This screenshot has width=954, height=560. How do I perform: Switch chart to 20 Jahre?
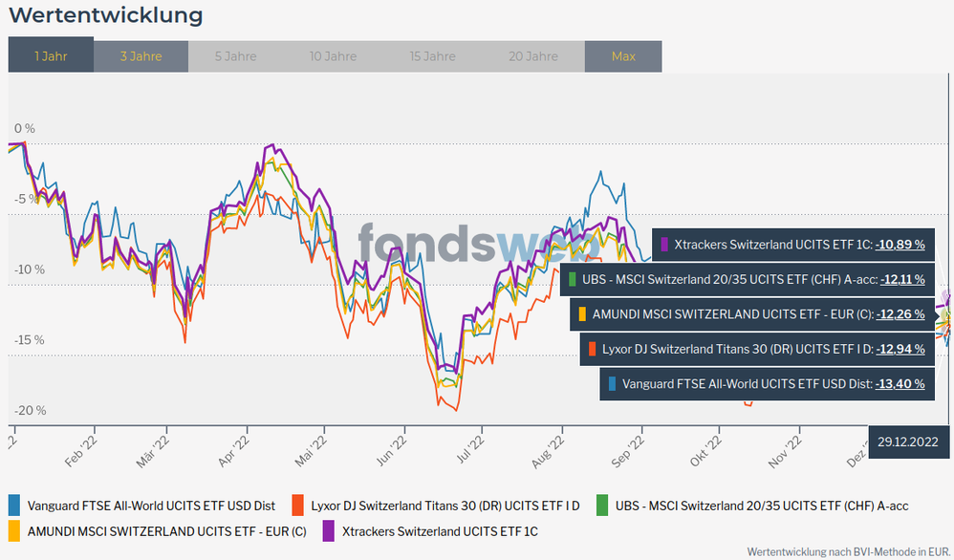(x=533, y=56)
